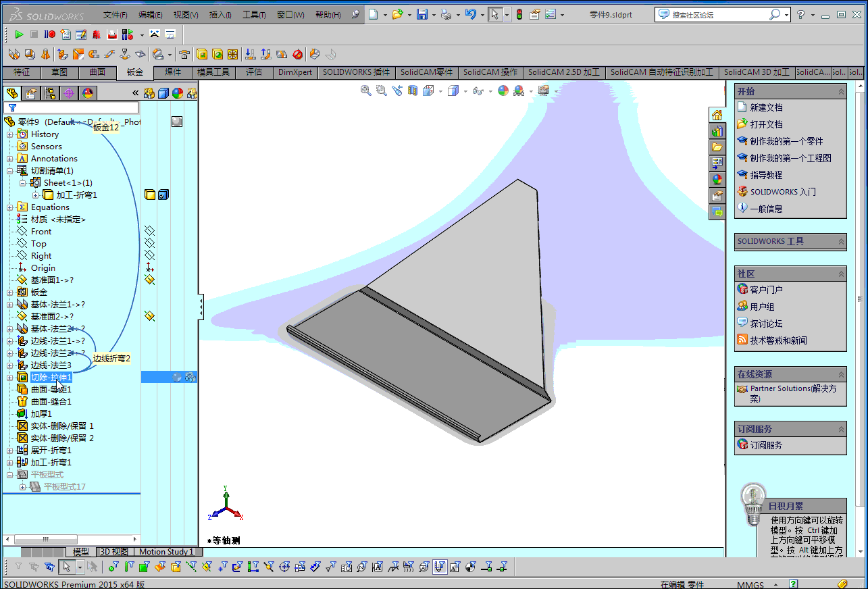The height and width of the screenshot is (589, 868).
Task: Open the 工具(T) menu
Action: pyautogui.click(x=254, y=15)
